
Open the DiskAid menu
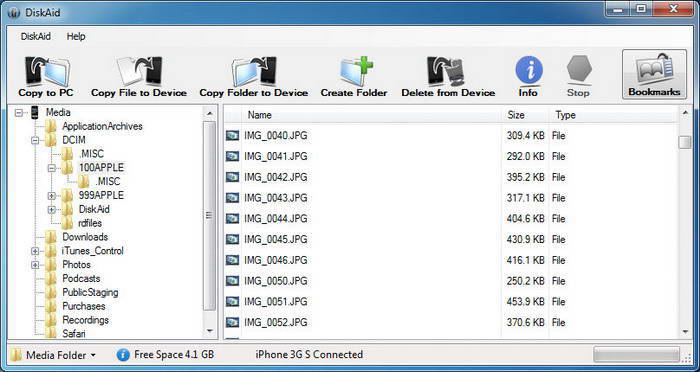click(x=36, y=37)
